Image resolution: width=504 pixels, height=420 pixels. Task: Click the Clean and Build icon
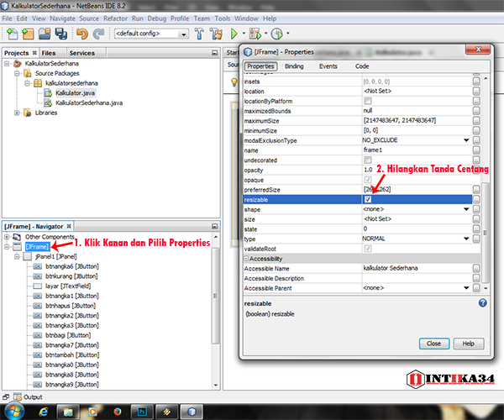pos(216,34)
